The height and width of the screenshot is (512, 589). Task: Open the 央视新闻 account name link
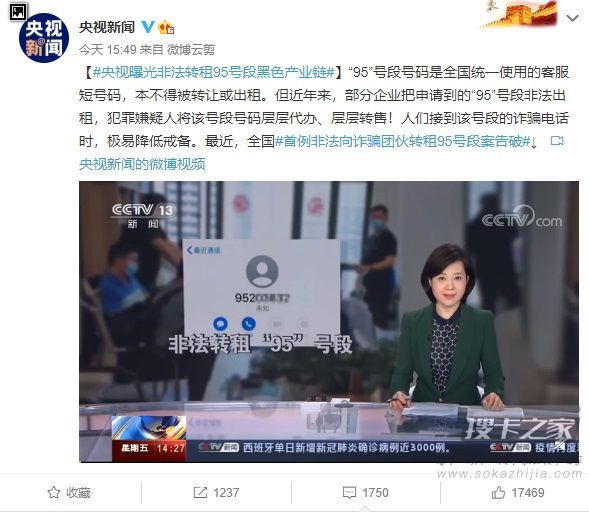(x=107, y=27)
